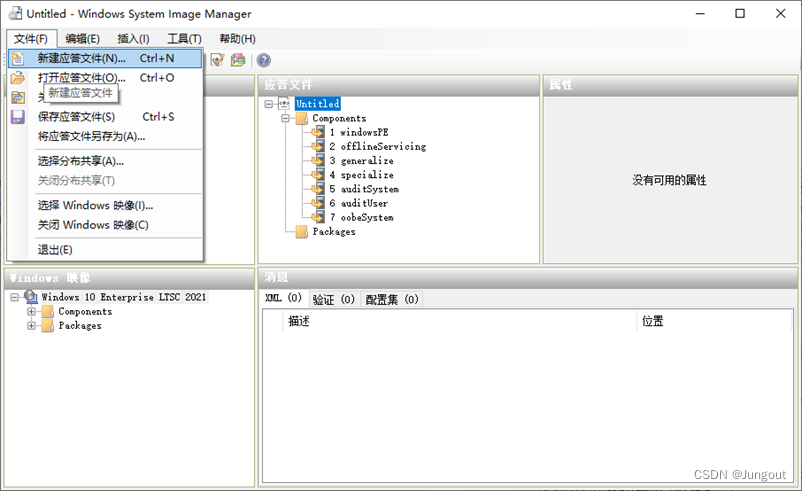The height and width of the screenshot is (491, 802).
Task: Select '6 auditUser' text in tree
Action: coord(359,204)
